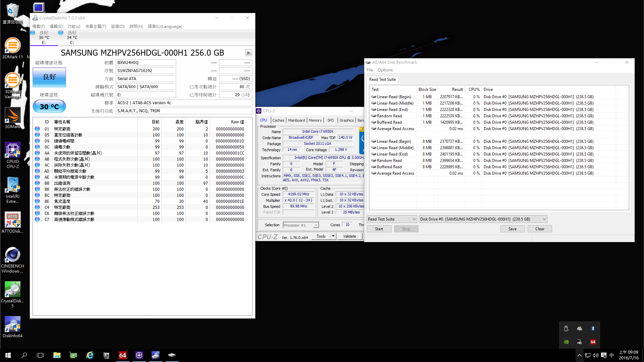This screenshot has width=644, height=362.
Task: Switch to the Graphics tab in CPU-Z
Action: [346, 120]
